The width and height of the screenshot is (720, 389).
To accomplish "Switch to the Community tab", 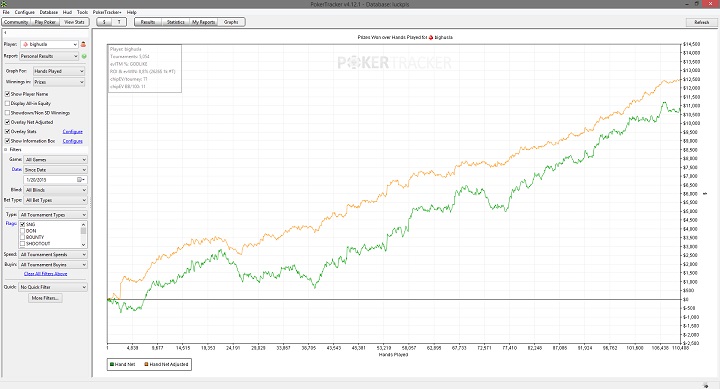I will click(16, 22).
